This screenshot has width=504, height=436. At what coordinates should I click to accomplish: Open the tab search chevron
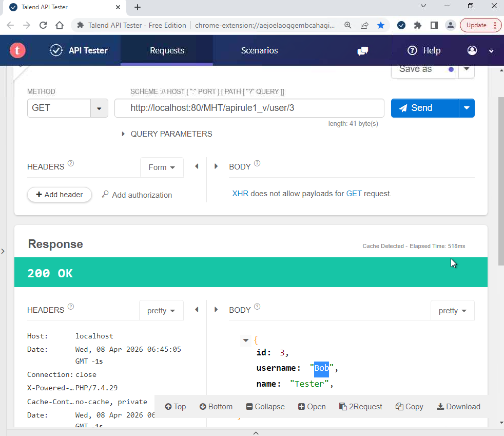(423, 6)
